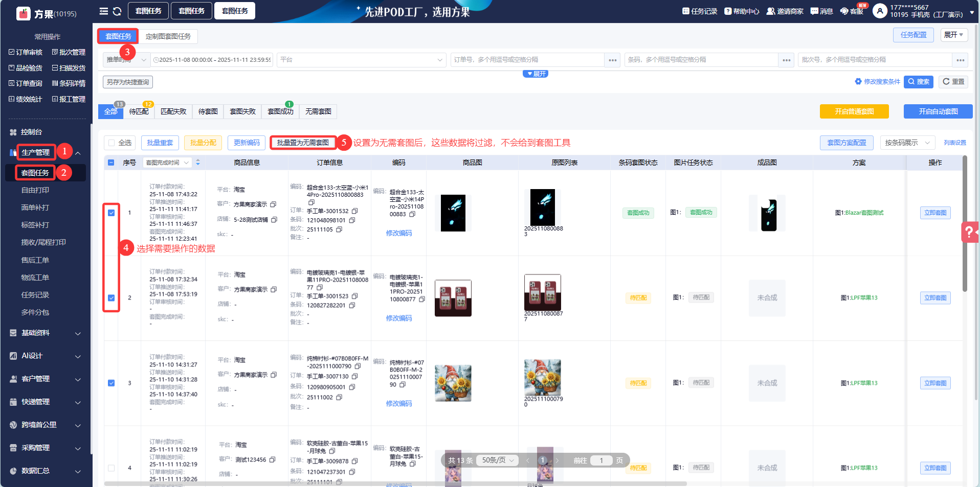Open the 套图完成时间 column dropdown

tap(167, 163)
